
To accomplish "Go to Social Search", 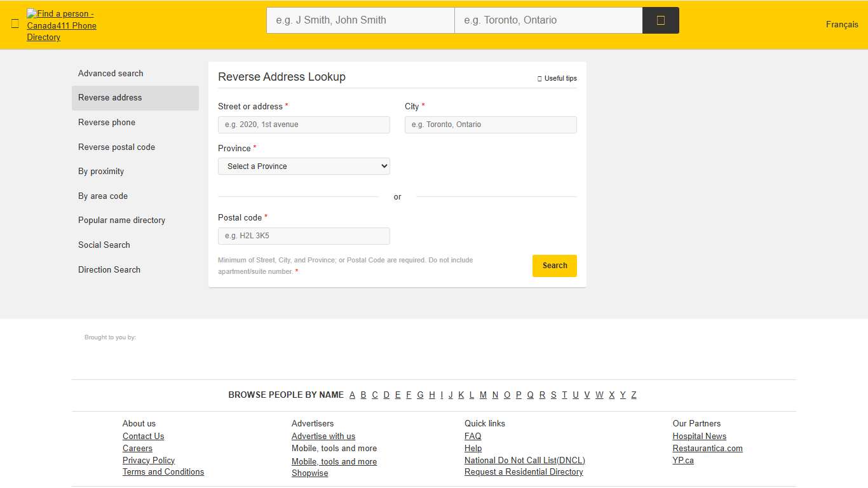I will (104, 245).
